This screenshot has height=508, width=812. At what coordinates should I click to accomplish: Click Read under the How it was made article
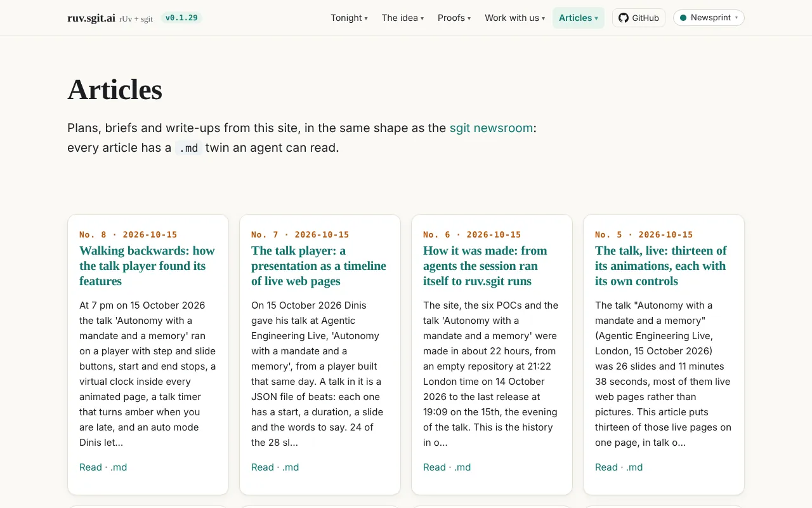[435, 467]
